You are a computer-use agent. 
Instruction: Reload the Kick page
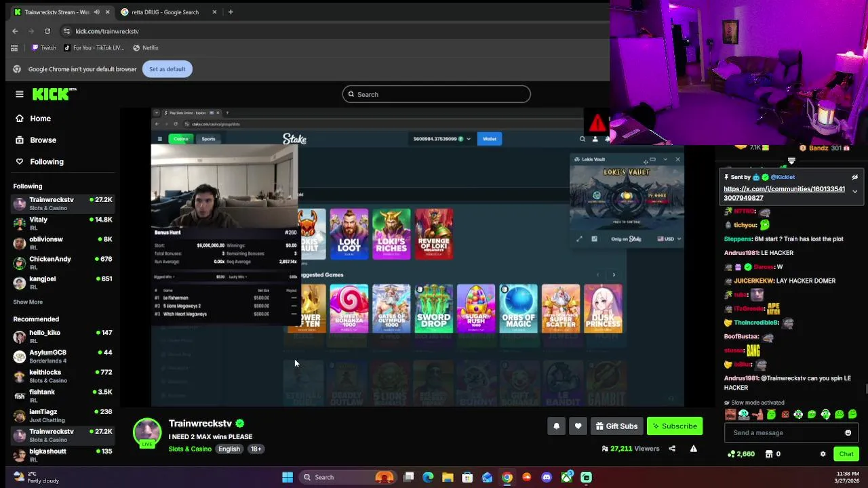pos(47,31)
